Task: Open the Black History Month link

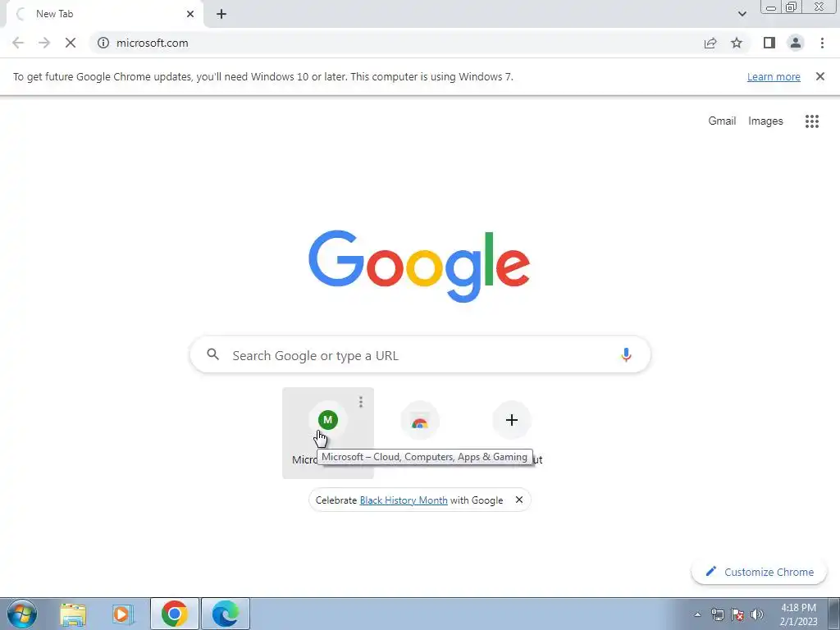Action: (x=404, y=500)
